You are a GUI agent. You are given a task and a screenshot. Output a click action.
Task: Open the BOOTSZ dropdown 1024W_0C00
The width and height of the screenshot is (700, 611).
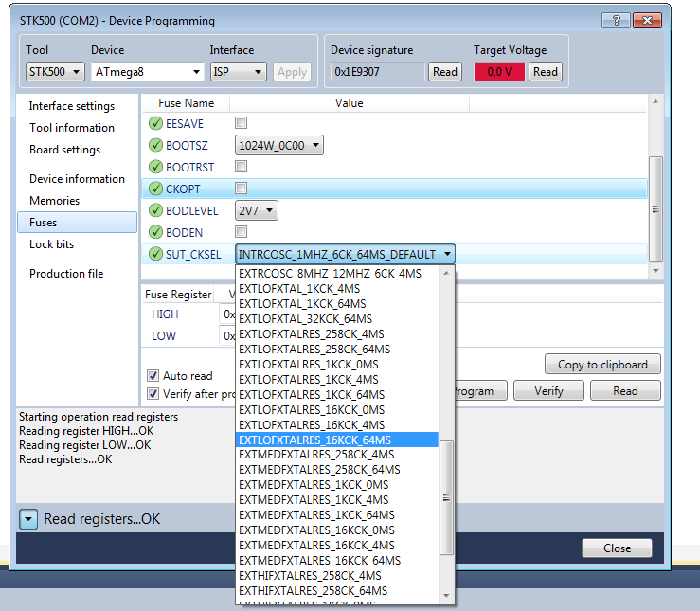point(279,145)
